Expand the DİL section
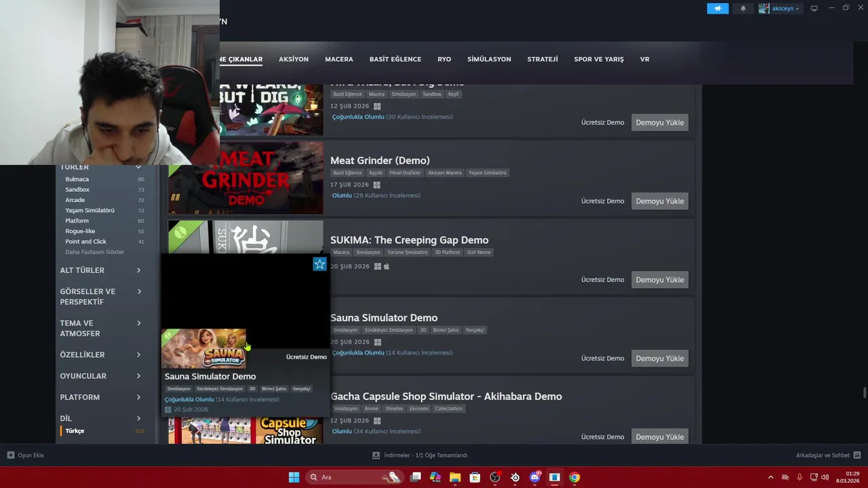868x488 pixels. pyautogui.click(x=100, y=418)
